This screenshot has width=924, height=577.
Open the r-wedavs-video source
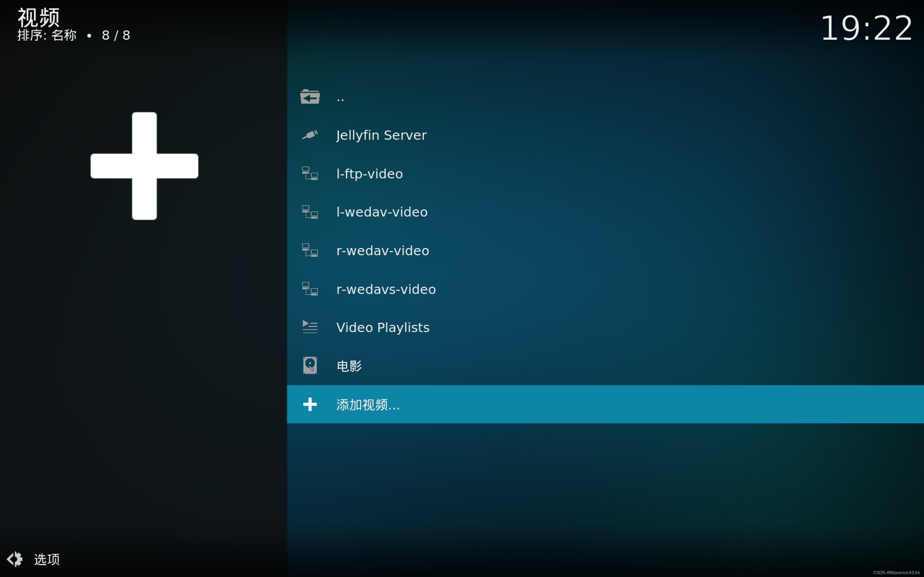386,289
